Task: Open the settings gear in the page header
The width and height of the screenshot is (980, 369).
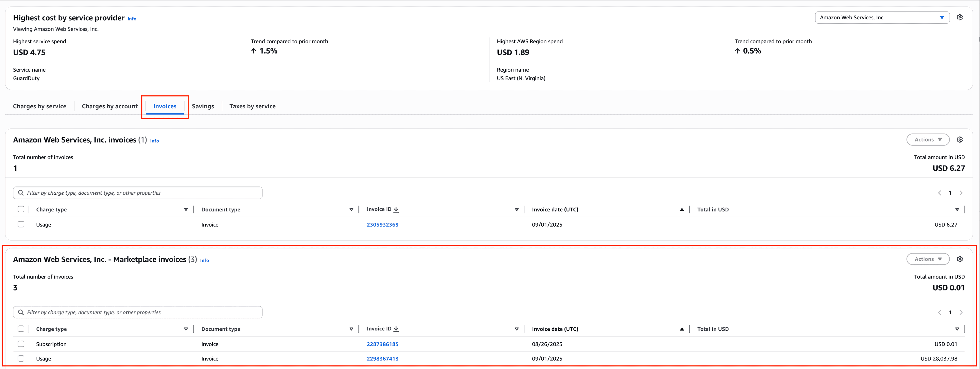Action: click(x=960, y=17)
